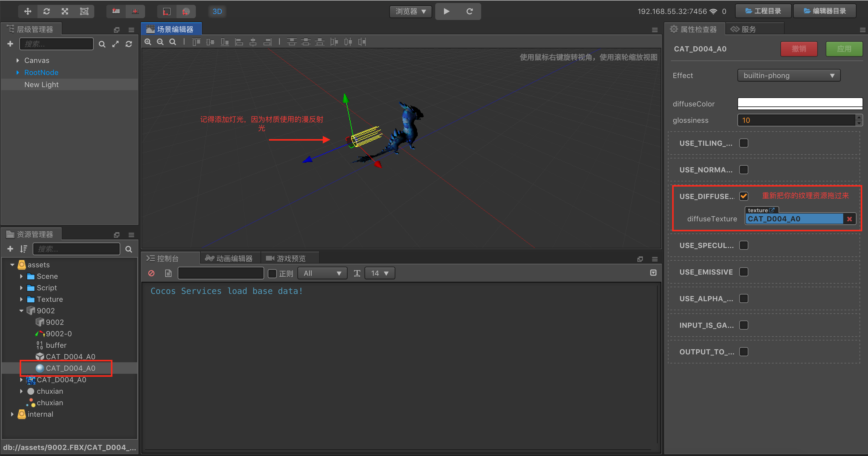This screenshot has height=456, width=868.
Task: Select the rotate transform tool
Action: [x=47, y=11]
